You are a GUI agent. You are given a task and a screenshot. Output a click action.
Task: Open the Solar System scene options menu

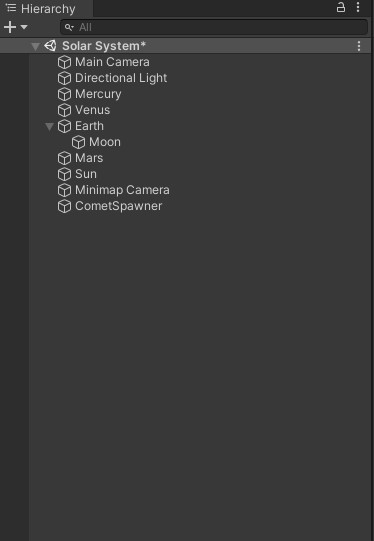[359, 46]
